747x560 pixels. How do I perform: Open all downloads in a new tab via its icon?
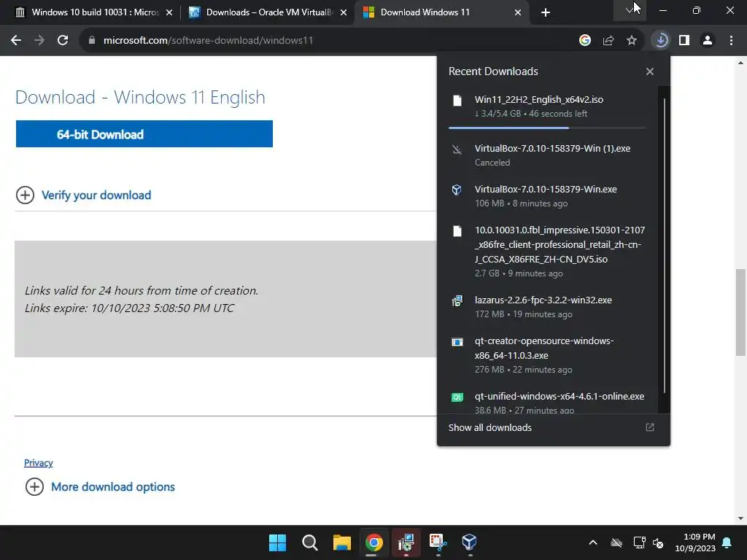650,427
